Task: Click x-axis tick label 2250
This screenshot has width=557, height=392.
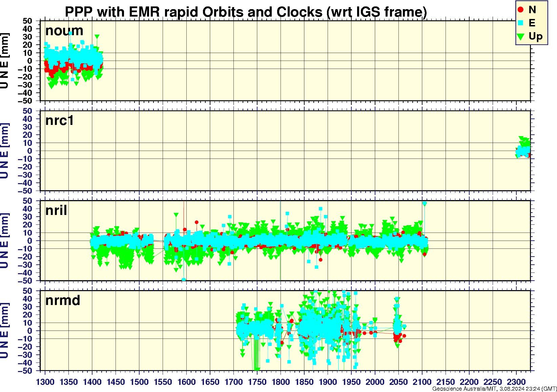Action: click(x=493, y=382)
